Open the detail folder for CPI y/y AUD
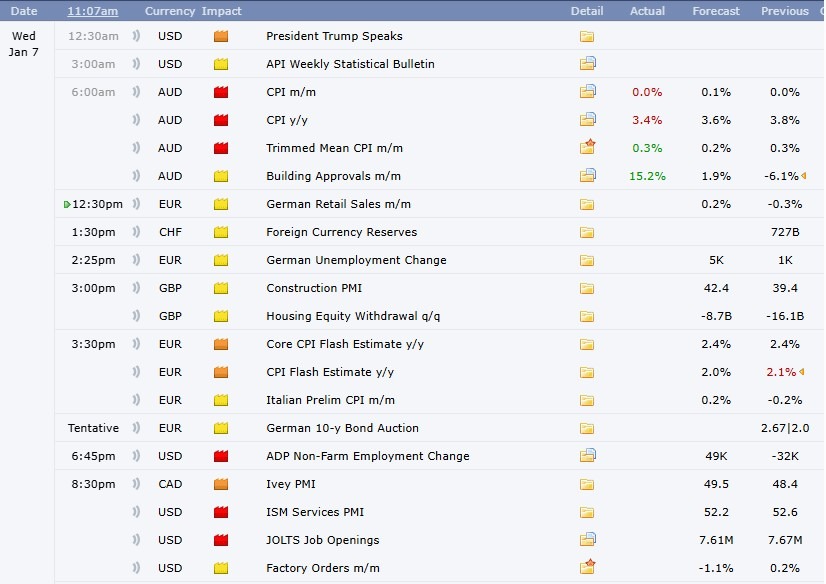The width and height of the screenshot is (826, 584). coord(588,119)
